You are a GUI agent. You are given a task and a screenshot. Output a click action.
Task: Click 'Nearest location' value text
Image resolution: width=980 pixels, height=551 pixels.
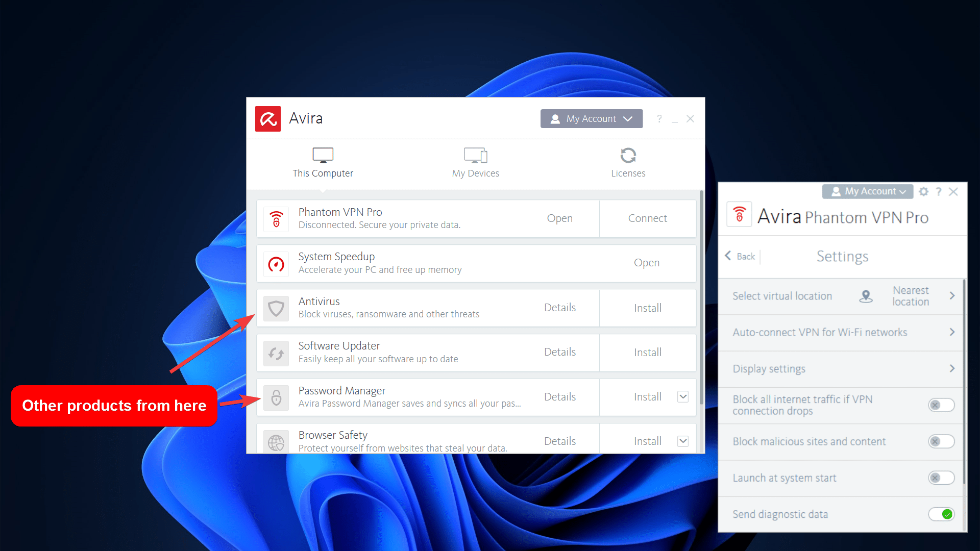click(x=911, y=296)
